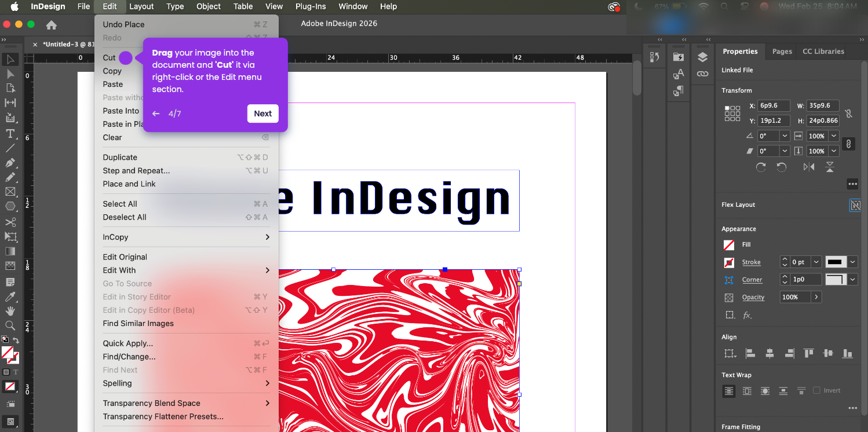Select the Selection tool arrow
Screen dimensions: 868x432
pyautogui.click(x=10, y=59)
